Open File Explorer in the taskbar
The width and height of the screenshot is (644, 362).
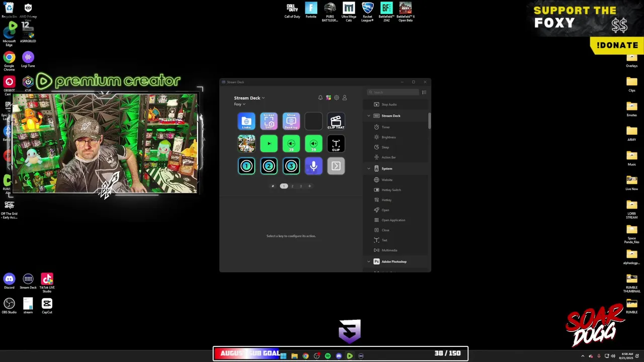point(294,356)
